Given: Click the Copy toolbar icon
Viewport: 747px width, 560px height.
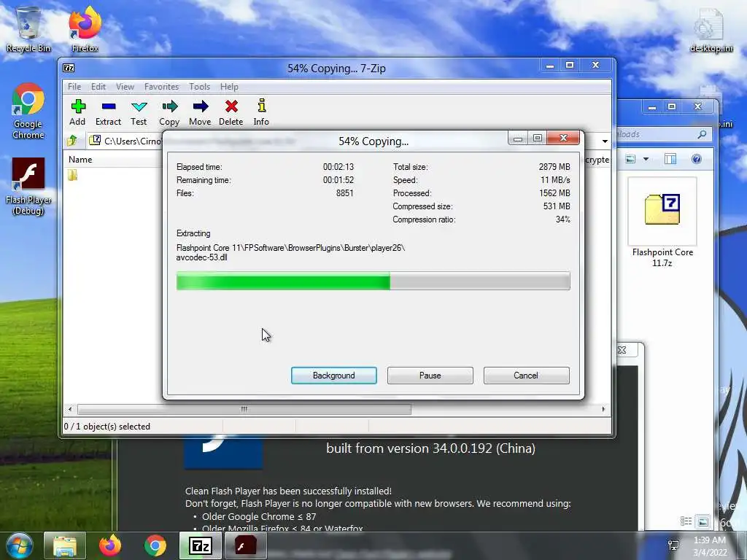Looking at the screenshot, I should tap(169, 112).
